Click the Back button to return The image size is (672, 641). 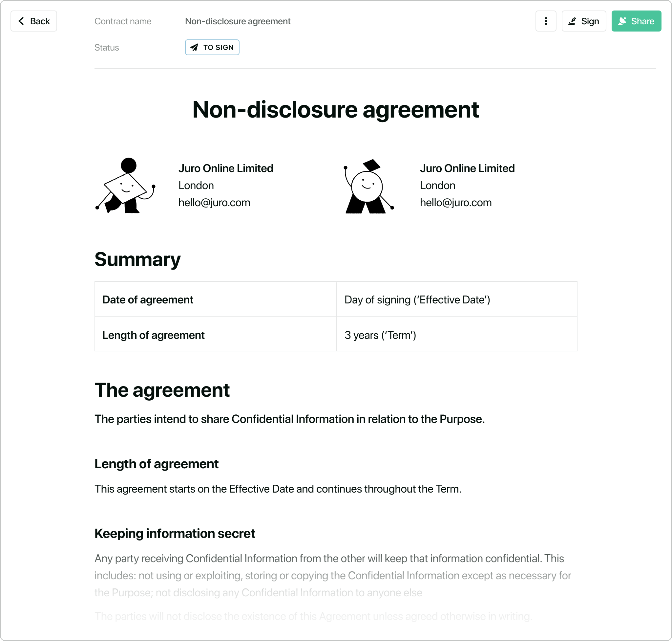[33, 21]
